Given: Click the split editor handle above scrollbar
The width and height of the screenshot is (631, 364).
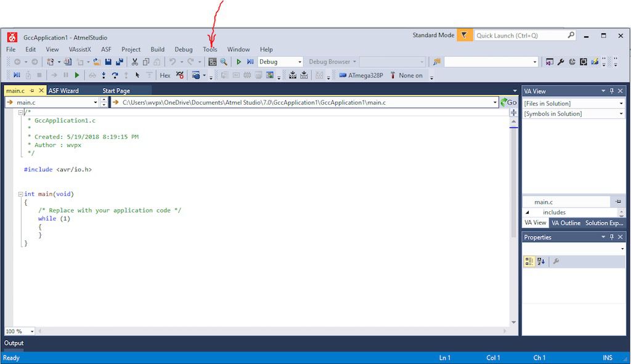Looking at the screenshot, I should pos(513,113).
